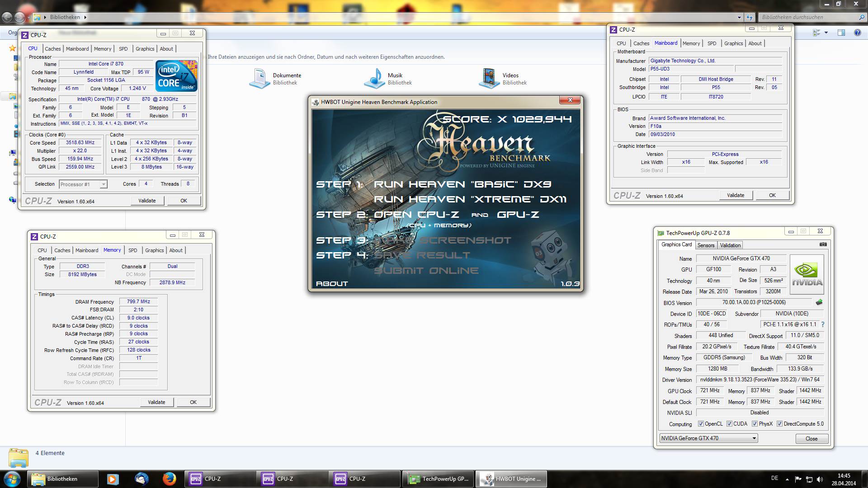Image resolution: width=868 pixels, height=488 pixels.
Task: Click the Explorer back navigation arrow
Action: tap(7, 17)
